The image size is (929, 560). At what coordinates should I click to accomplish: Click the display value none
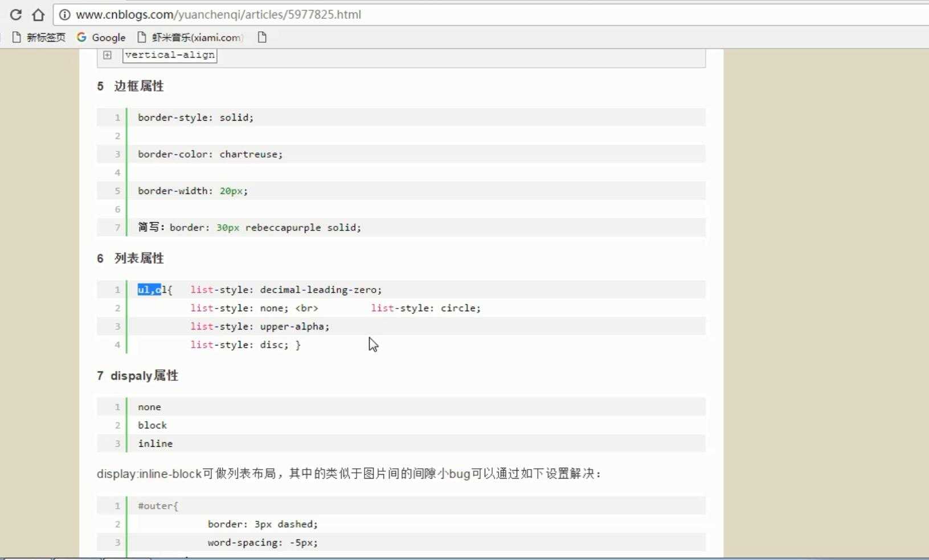(x=149, y=407)
